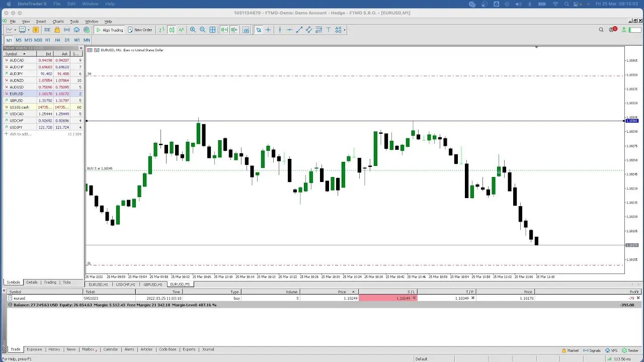Click the dollar sign icon in toolbar

(x=36, y=30)
